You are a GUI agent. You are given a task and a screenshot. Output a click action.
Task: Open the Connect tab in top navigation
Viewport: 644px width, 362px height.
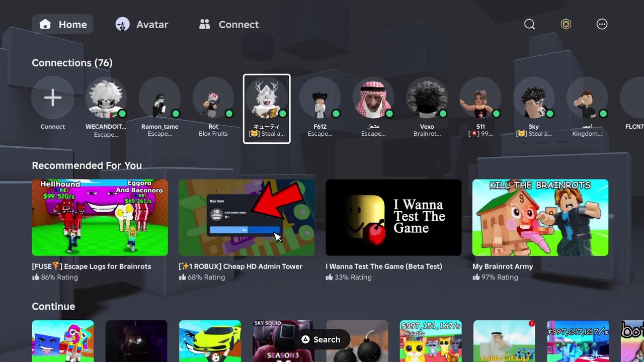click(x=229, y=24)
